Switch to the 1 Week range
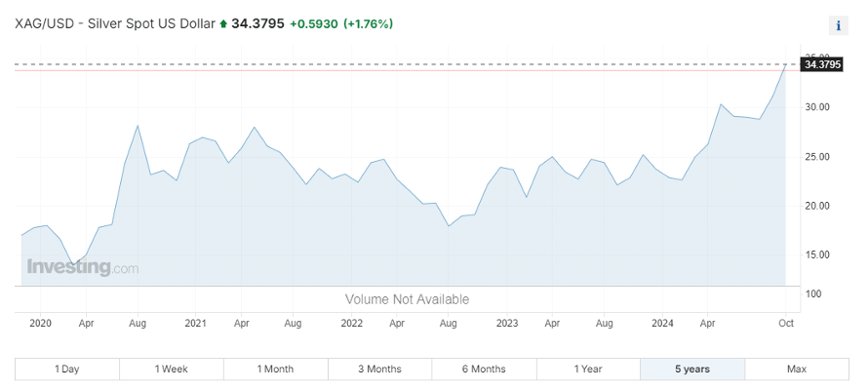Viewport: 868px width, 390px height. click(172, 369)
